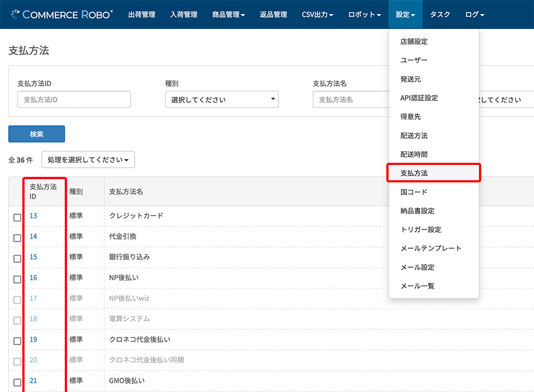This screenshot has height=392, width=534.
Task: Open the 出荷管理 menu item
Action: click(142, 14)
